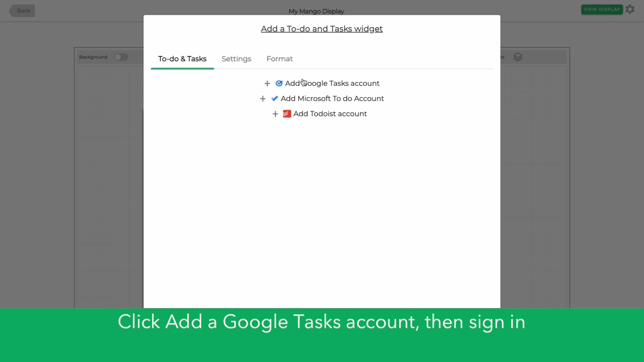This screenshot has height=362, width=644.
Task: Switch to the Settings tab
Action: (x=236, y=59)
